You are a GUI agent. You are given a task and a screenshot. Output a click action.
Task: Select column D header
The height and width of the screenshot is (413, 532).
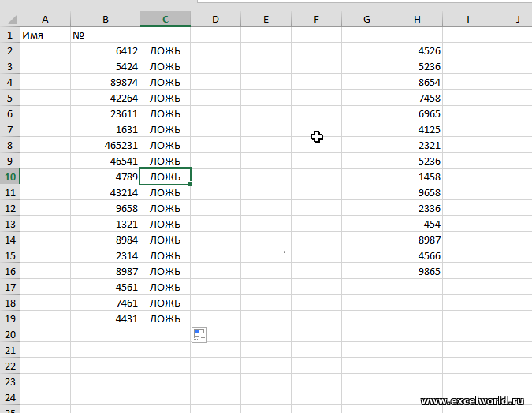(x=215, y=20)
